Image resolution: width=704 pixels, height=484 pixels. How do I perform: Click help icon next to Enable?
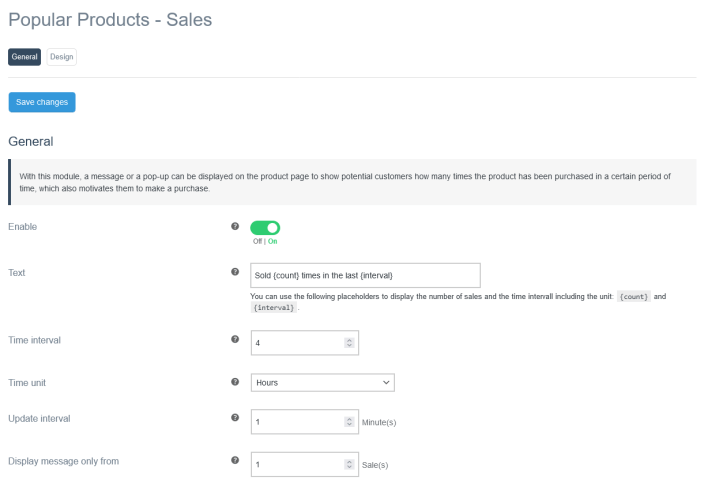(x=235, y=227)
